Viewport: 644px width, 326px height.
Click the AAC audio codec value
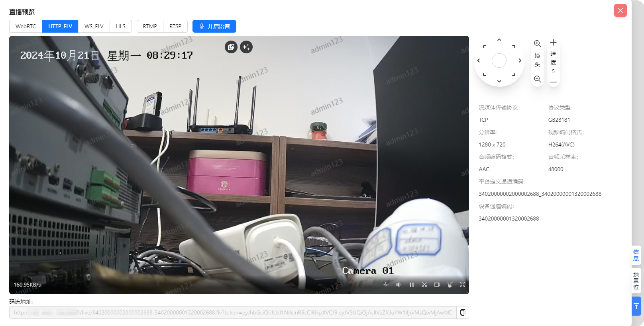click(x=484, y=169)
